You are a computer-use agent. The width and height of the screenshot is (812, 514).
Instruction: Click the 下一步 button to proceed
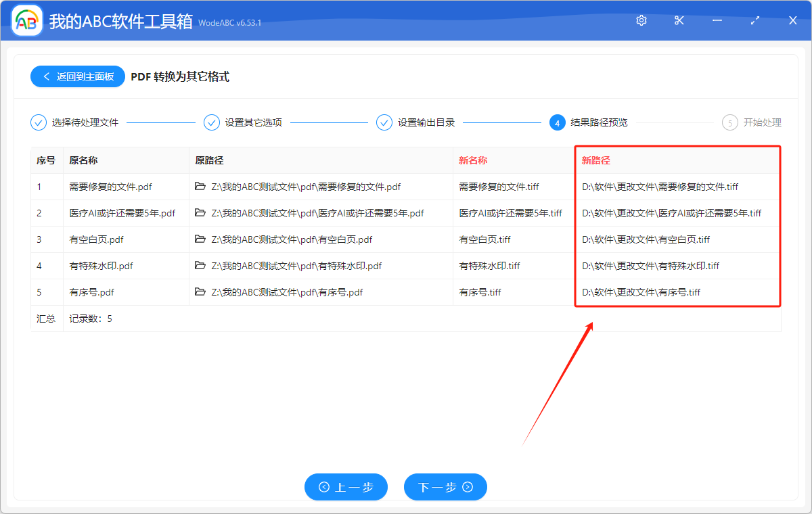[x=445, y=487]
